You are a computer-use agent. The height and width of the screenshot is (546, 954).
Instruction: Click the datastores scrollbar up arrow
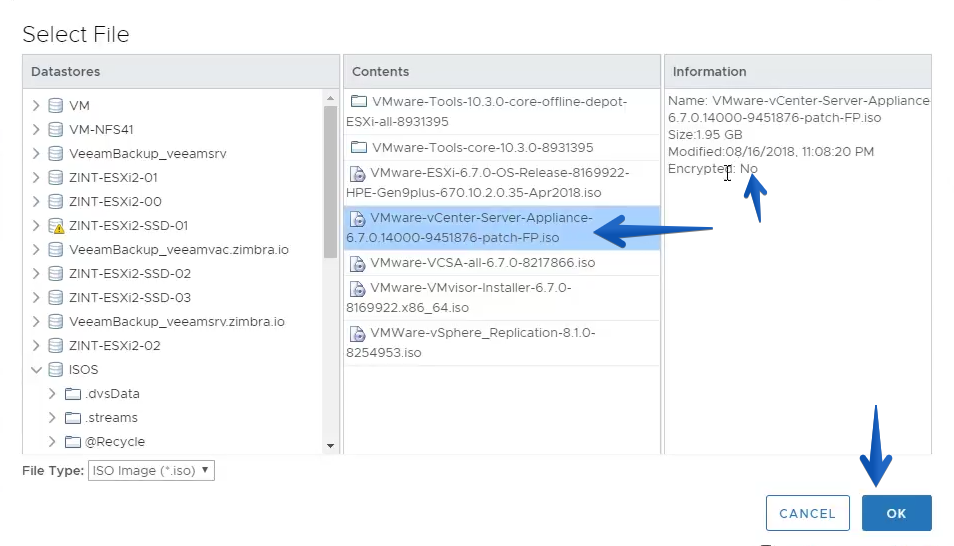point(330,98)
